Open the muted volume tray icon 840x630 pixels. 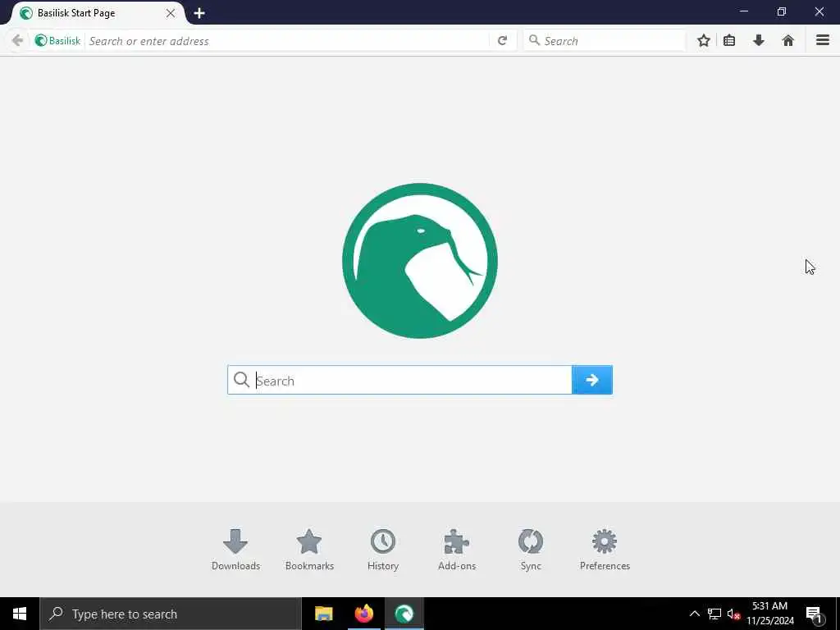tap(734, 614)
